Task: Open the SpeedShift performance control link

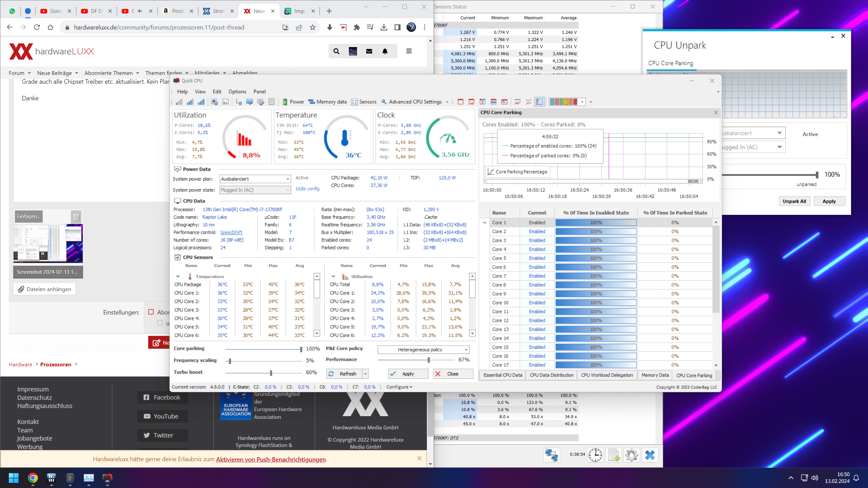Action: (x=231, y=232)
